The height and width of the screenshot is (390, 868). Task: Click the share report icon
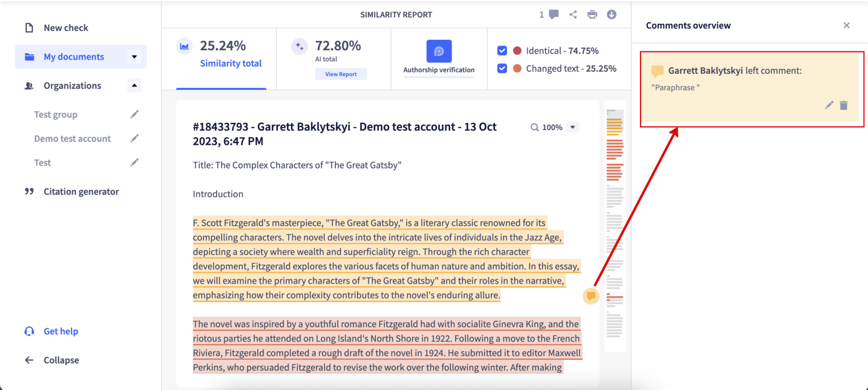tap(573, 14)
